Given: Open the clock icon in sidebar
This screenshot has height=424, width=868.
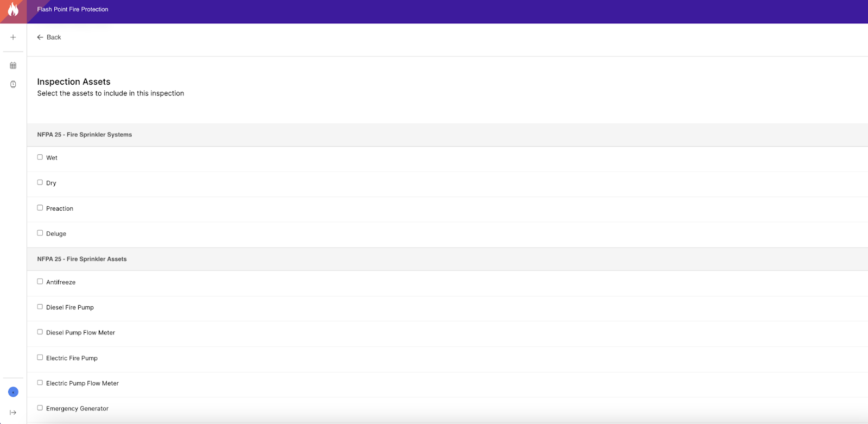Looking at the screenshot, I should pos(13,84).
